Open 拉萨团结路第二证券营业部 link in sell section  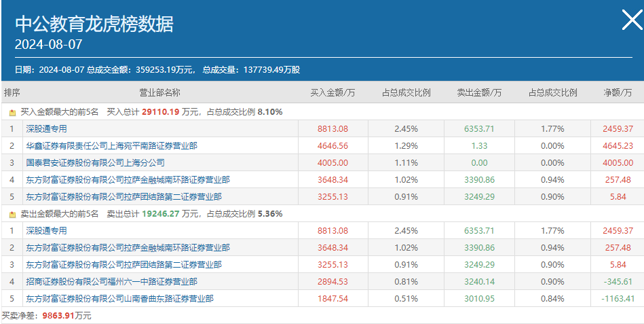(124, 265)
